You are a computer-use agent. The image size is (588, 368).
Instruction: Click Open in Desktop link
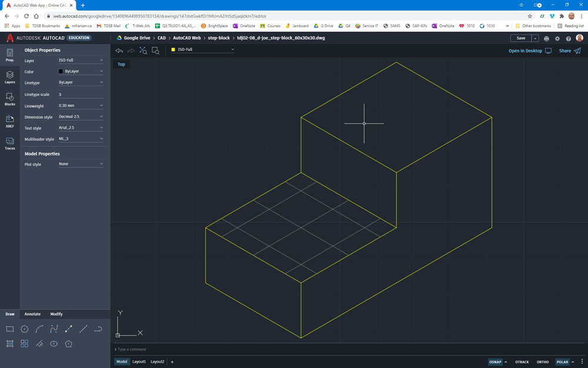click(525, 51)
